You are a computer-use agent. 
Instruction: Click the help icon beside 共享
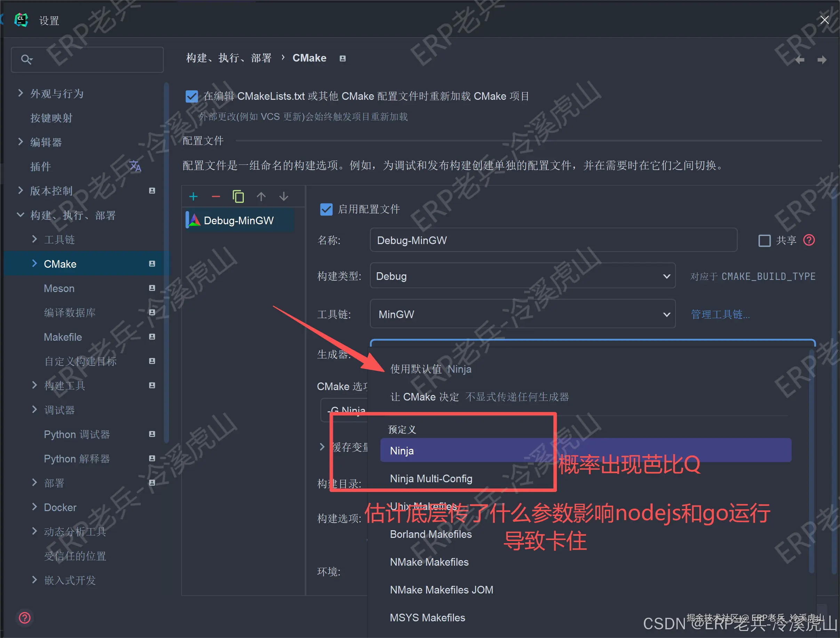[x=809, y=240]
